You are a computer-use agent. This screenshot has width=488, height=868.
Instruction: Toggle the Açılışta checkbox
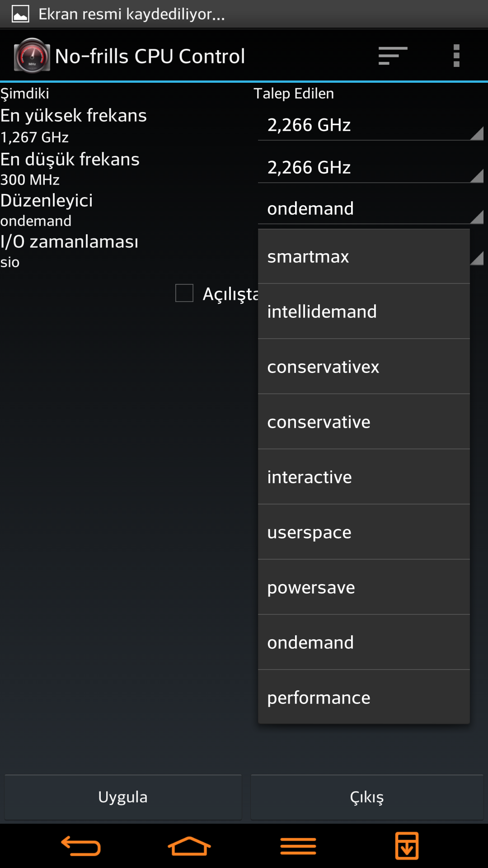[184, 293]
